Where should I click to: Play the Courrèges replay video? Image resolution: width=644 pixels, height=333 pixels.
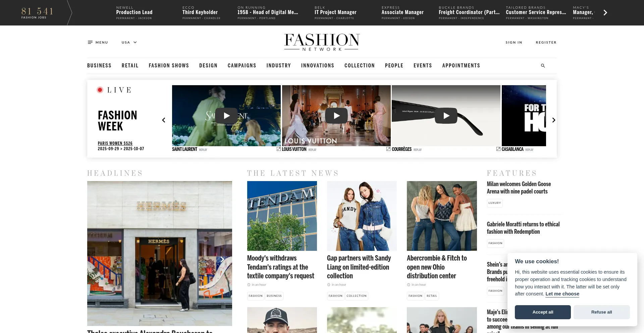coord(446,116)
